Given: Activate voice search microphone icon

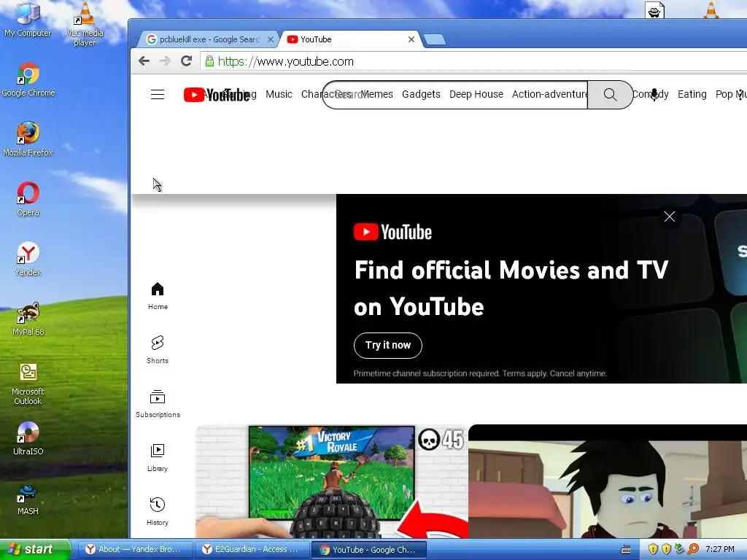Looking at the screenshot, I should pos(654,94).
